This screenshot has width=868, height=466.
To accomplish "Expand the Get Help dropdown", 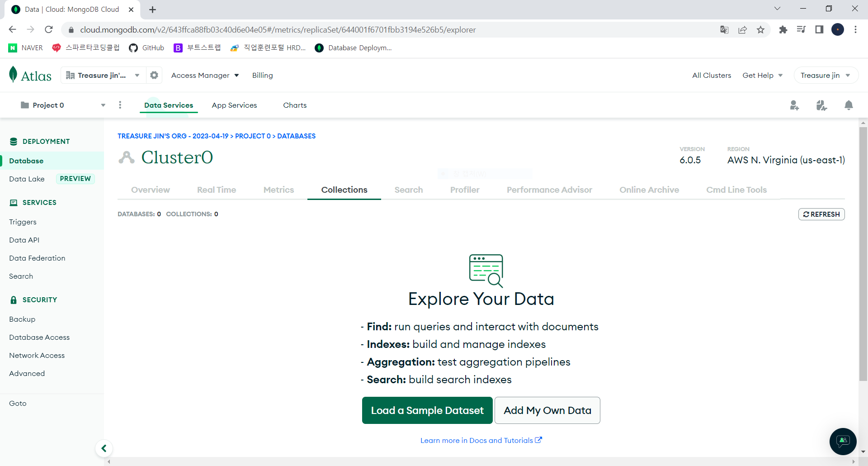I will (763, 76).
